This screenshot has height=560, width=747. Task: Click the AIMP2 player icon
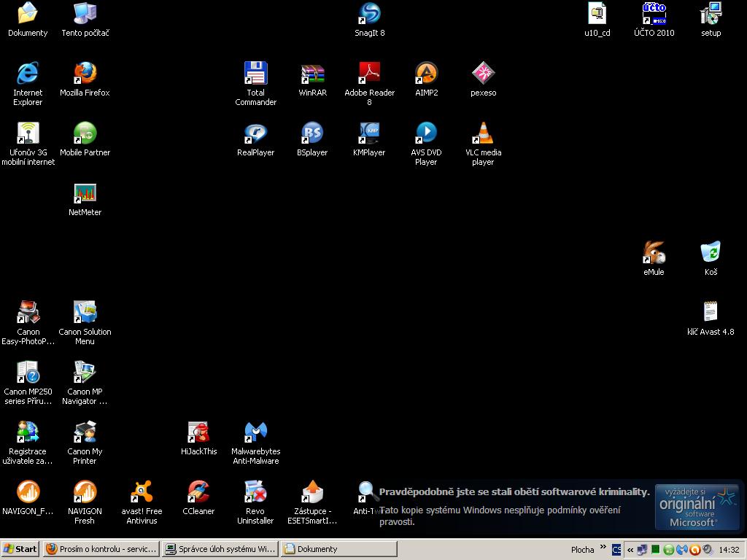click(426, 74)
